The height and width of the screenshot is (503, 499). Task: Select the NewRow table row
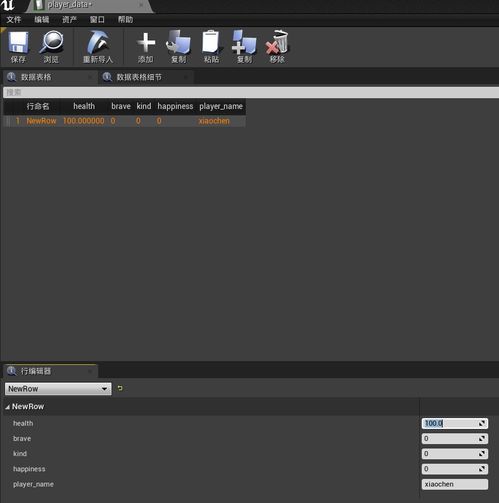[x=125, y=121]
